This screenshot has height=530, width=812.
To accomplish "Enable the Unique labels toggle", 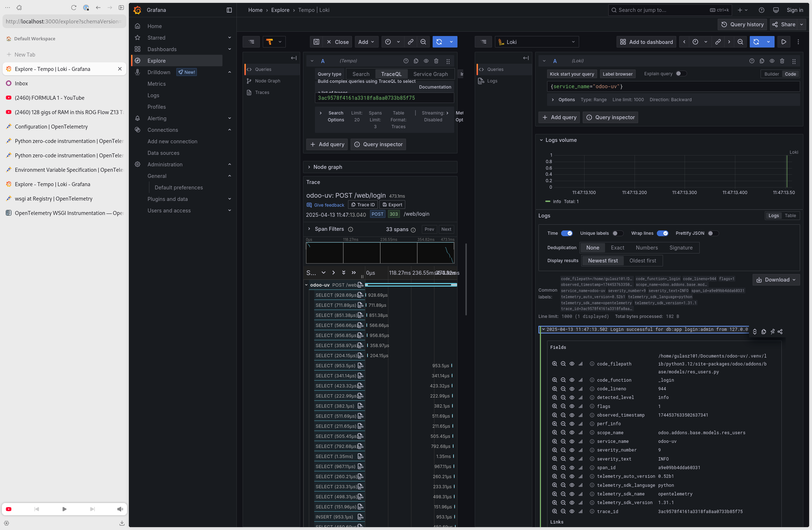I will 618,233.
